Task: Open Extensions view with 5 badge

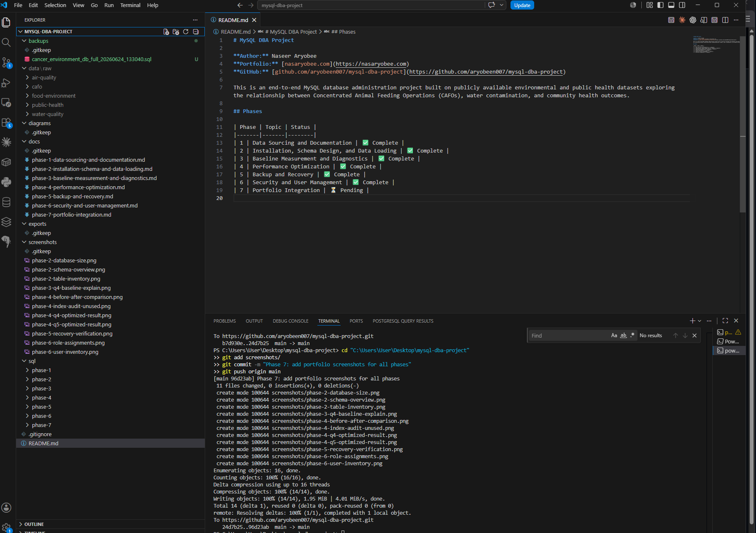Action: point(6,123)
